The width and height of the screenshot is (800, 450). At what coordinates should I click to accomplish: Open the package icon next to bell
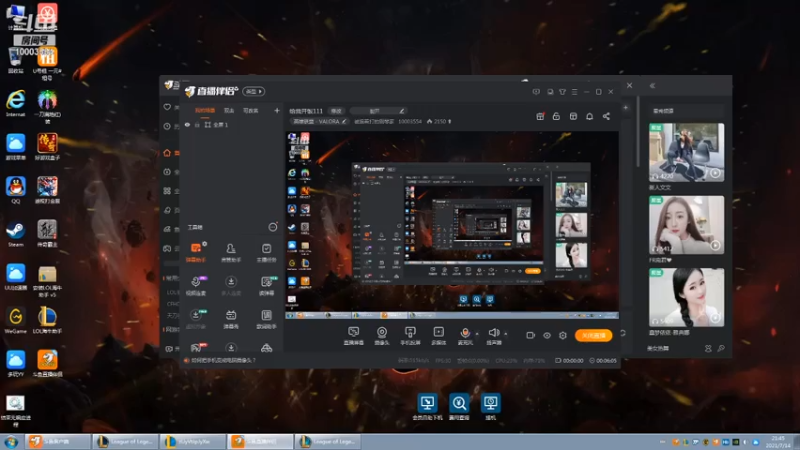pos(573,116)
